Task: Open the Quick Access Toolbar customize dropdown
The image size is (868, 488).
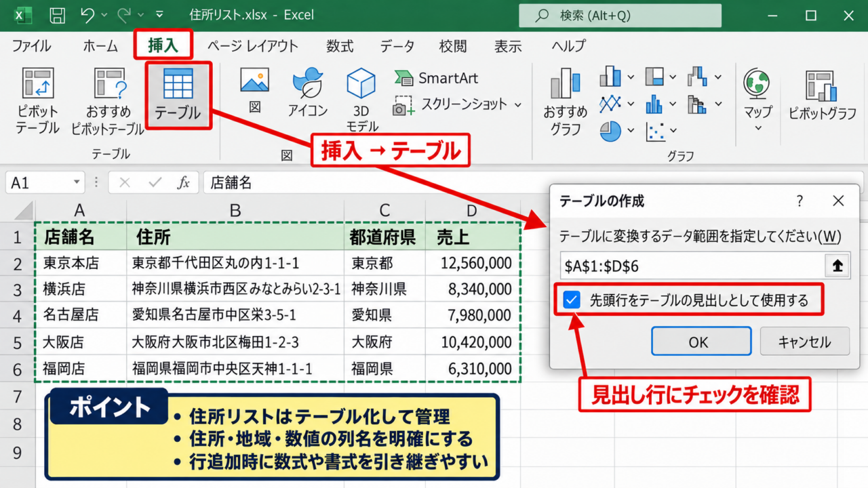Action: coord(159,14)
